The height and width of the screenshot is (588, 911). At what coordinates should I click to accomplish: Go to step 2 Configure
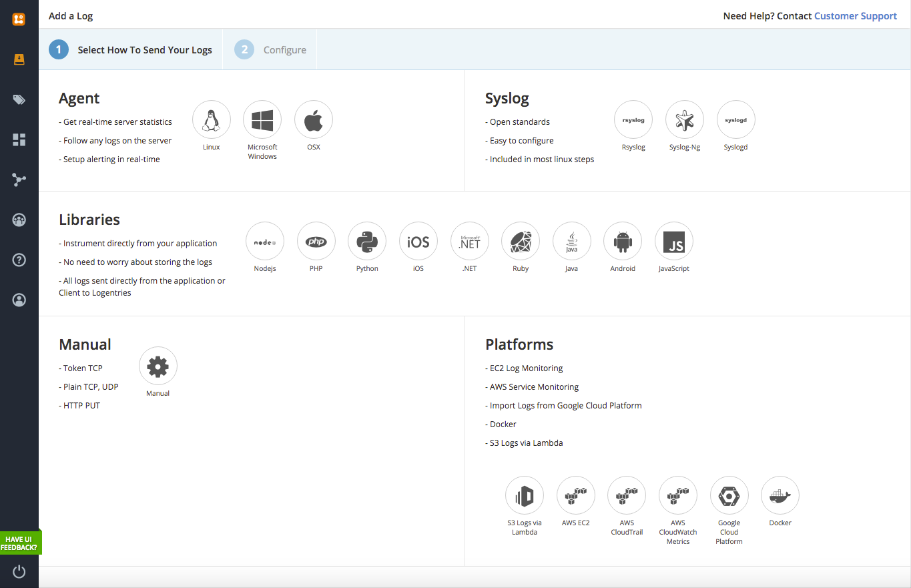[270, 49]
